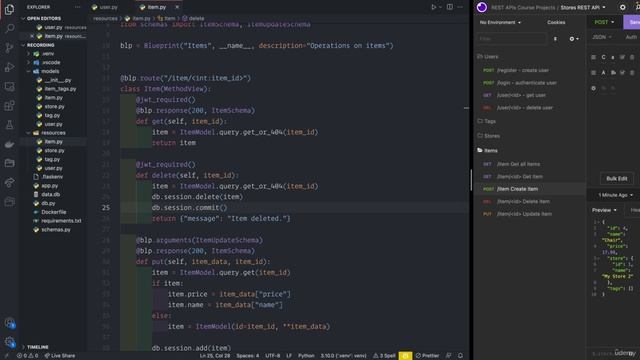Viewport: 640px width, 360px height.
Task: Open the Manage gear in activity bar
Action: [x=9, y=342]
